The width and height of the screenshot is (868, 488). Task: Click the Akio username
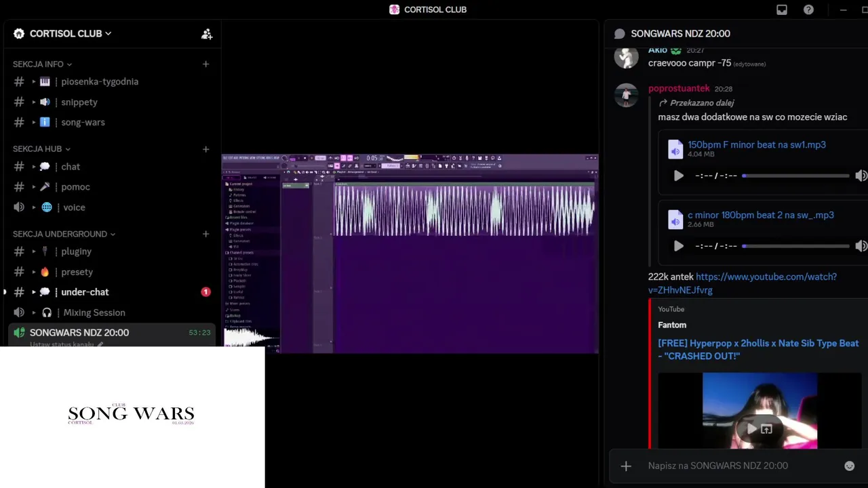coord(657,50)
